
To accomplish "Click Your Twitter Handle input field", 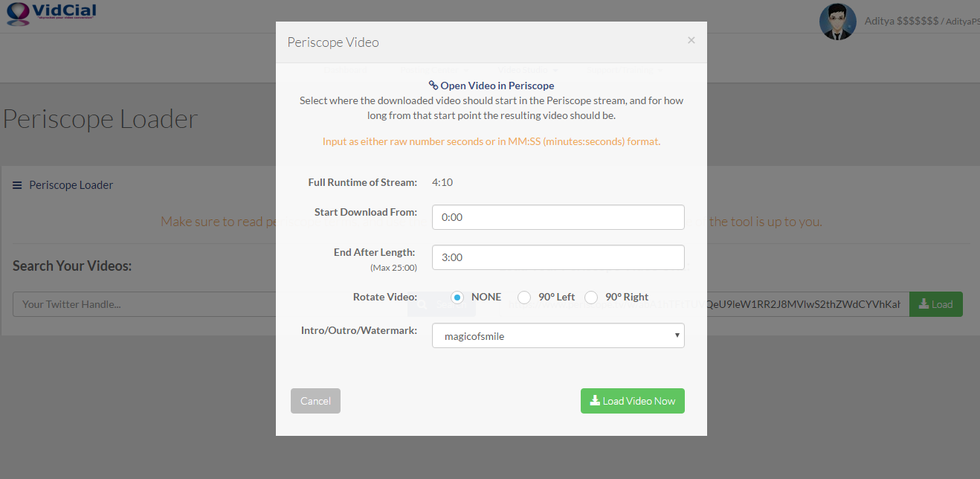I will tap(210, 304).
